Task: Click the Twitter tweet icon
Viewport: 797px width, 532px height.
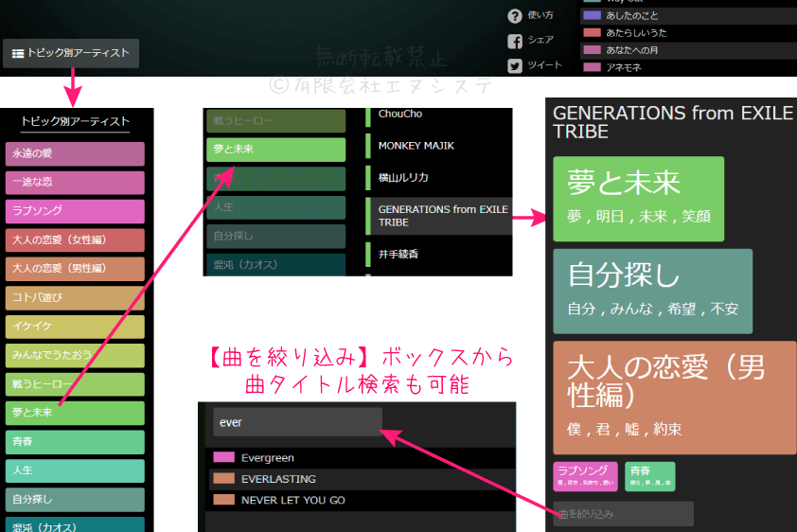Action: coord(514,66)
